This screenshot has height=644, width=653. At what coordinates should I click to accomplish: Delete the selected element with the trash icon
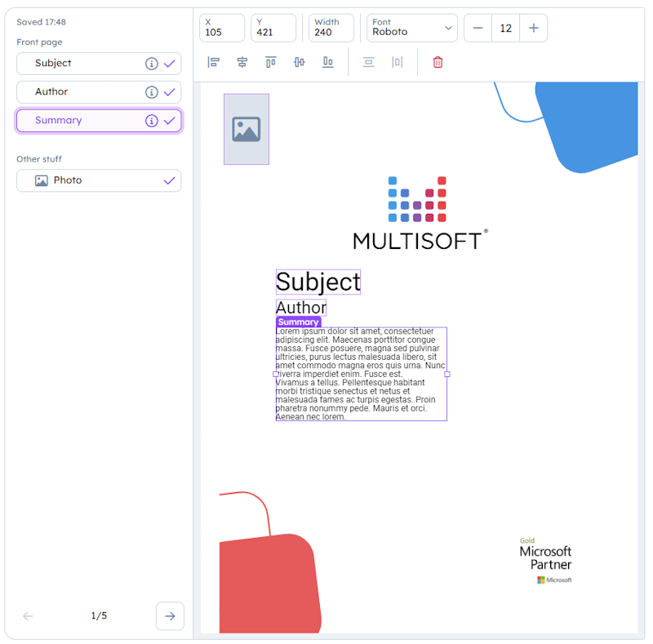coord(438,63)
